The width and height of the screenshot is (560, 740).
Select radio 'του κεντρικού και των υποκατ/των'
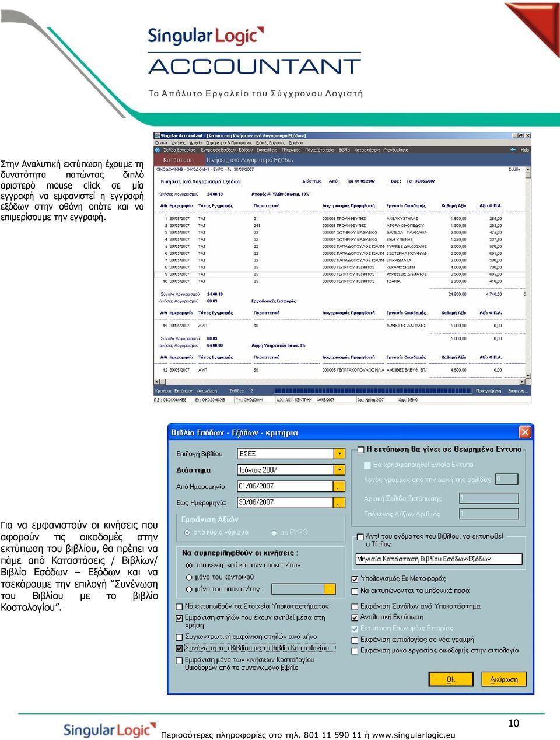click(x=189, y=565)
